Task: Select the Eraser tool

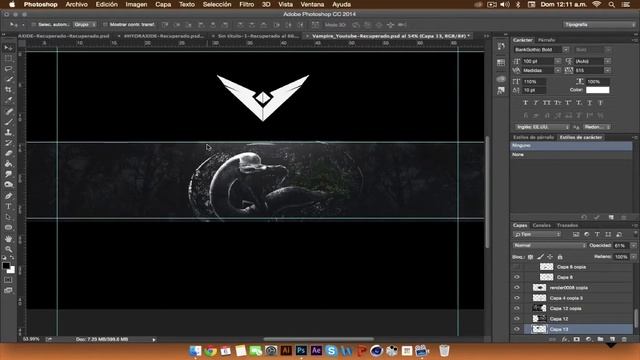Action: (x=8, y=153)
